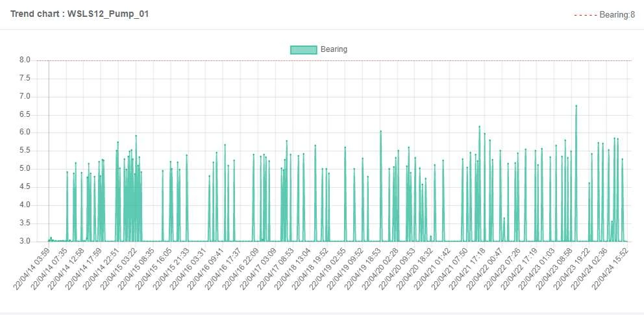The width and height of the screenshot is (644, 315).
Task: Click x-axis label '22/04/21 17:18'
Action: point(466,269)
